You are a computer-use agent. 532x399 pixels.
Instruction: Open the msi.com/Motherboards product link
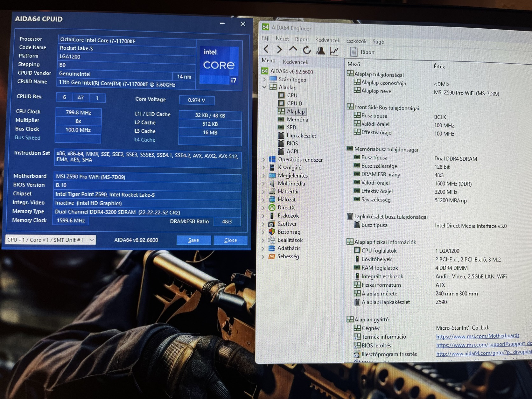pyautogui.click(x=478, y=336)
